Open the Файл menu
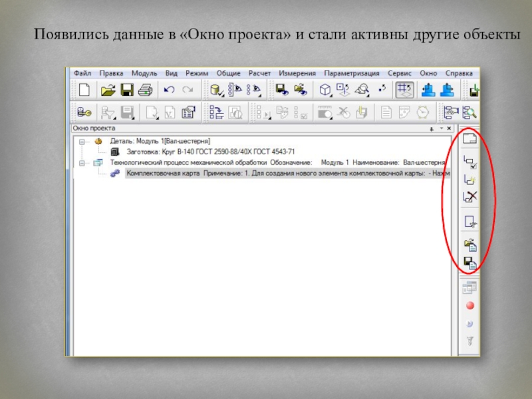Image resolution: width=532 pixels, height=399 pixels. click(82, 73)
